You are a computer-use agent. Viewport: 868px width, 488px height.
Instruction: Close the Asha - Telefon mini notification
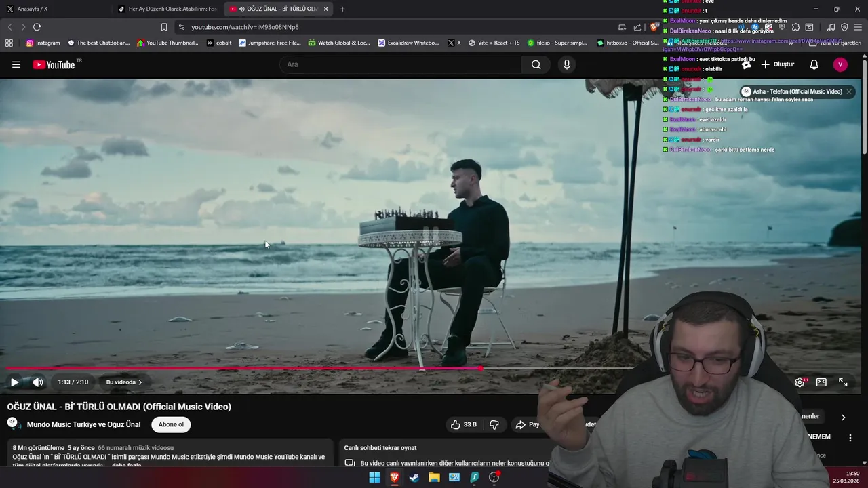pyautogui.click(x=848, y=91)
